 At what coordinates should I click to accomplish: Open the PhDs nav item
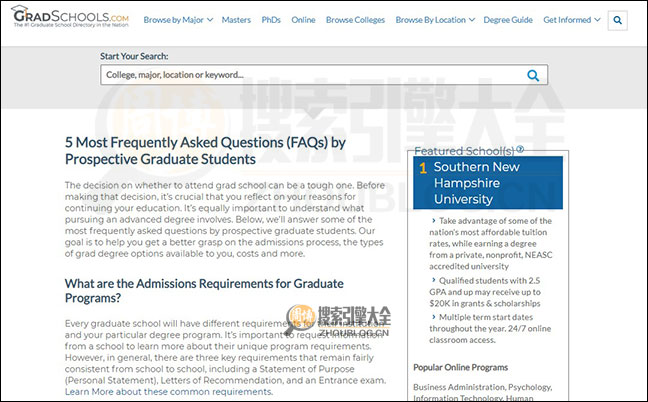(x=271, y=20)
